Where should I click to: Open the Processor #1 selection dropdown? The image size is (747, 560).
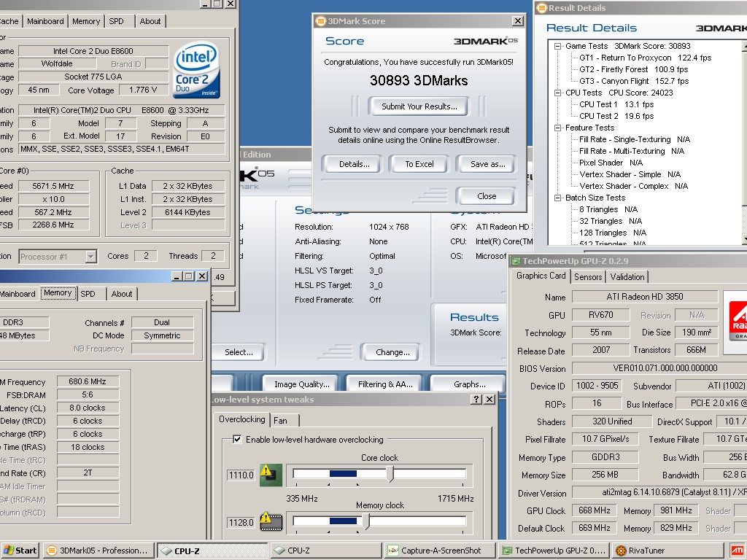[x=90, y=257]
